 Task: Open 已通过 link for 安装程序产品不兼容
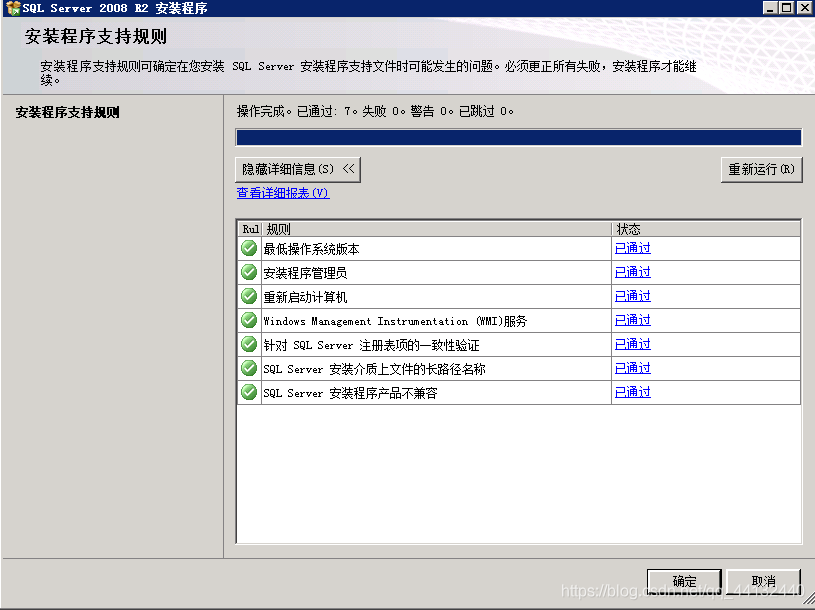pyautogui.click(x=632, y=391)
